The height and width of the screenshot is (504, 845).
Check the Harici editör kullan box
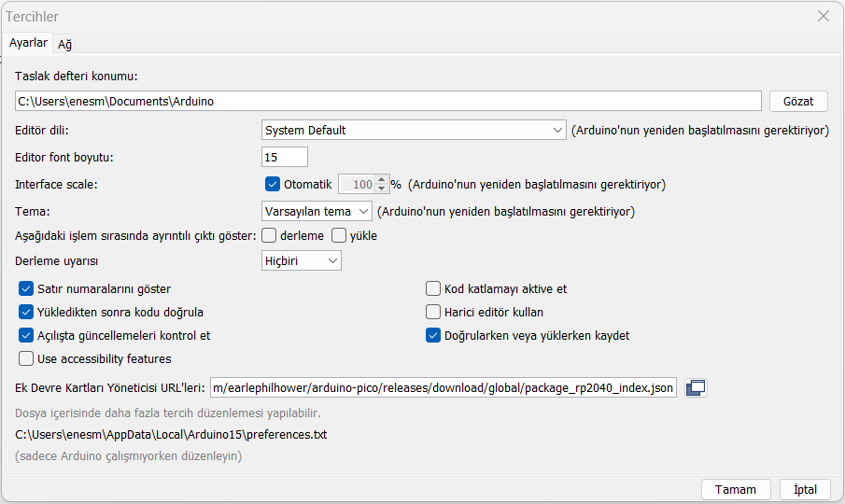pos(433,312)
